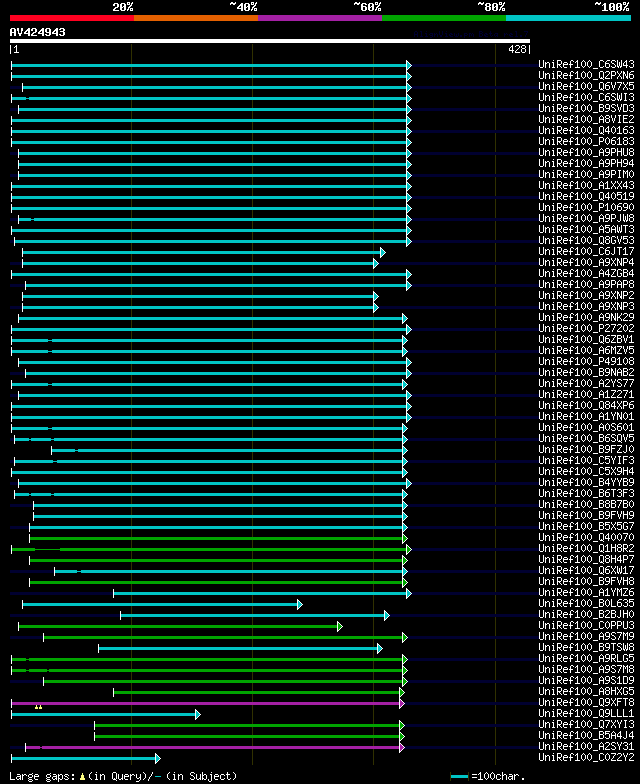The width and height of the screenshot is (640, 784).
Task: Select the UniRef100_Q84XP6 label
Action: click(586, 405)
